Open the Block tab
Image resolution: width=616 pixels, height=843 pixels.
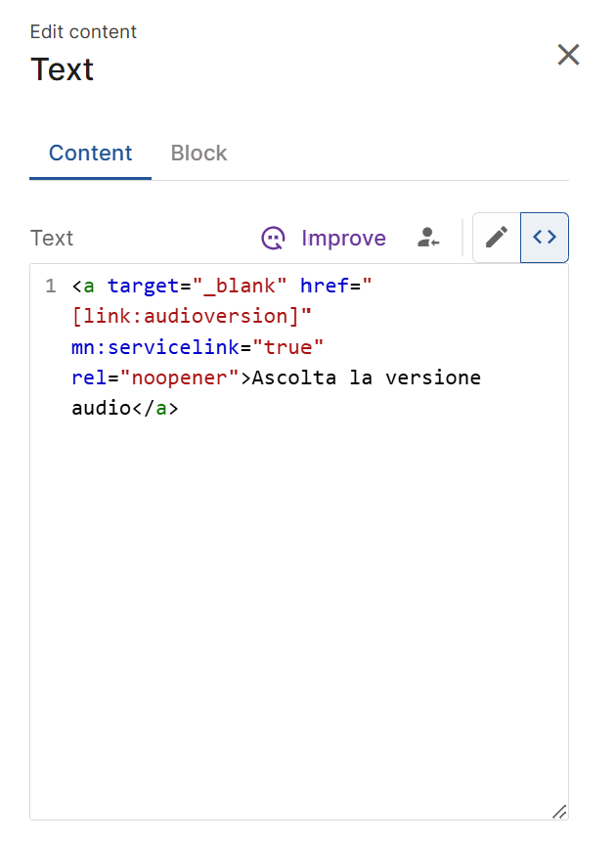tap(198, 154)
